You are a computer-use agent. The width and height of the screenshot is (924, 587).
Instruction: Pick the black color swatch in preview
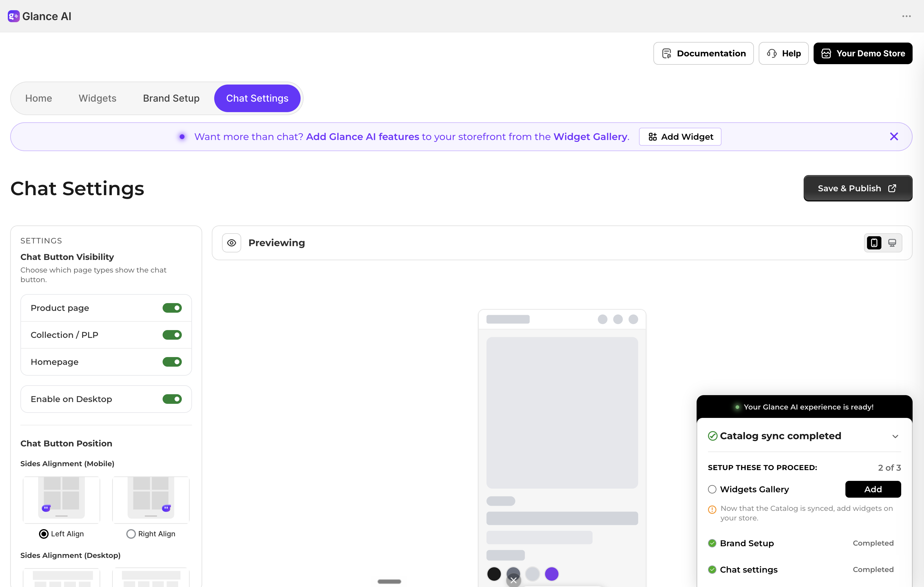(x=494, y=574)
